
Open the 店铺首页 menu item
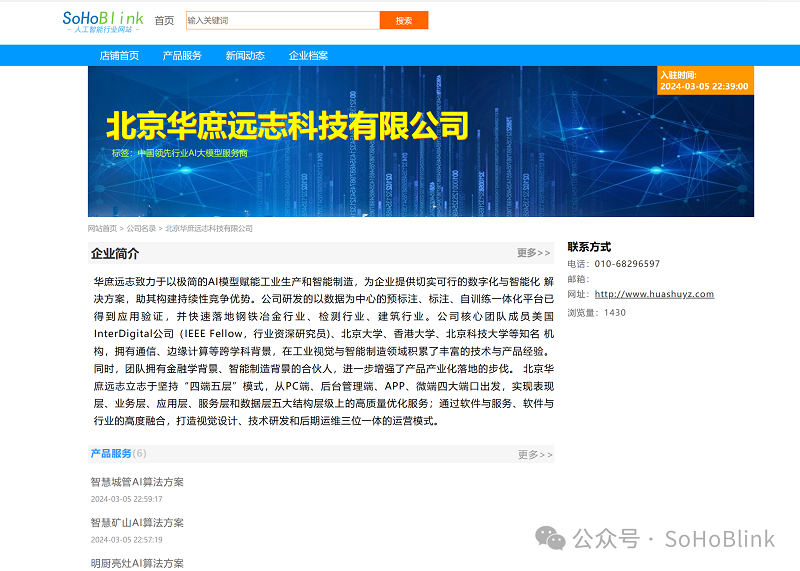pos(119,56)
